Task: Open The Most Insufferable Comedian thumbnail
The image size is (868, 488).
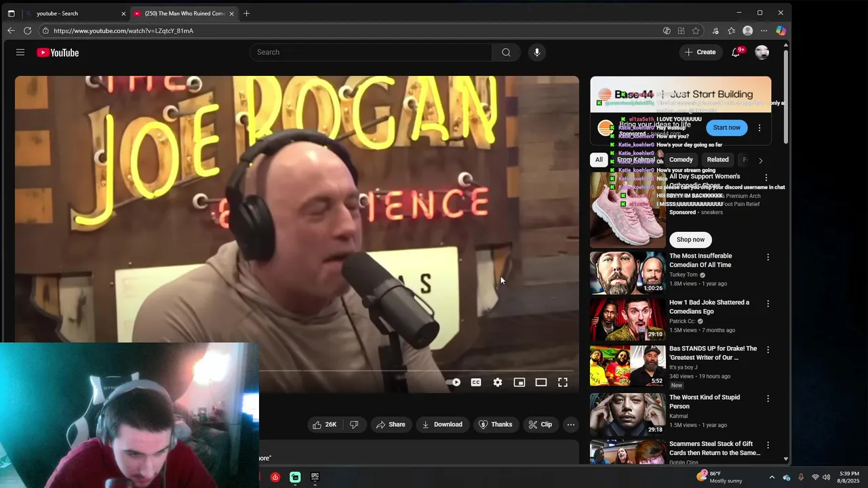Action: pyautogui.click(x=627, y=272)
